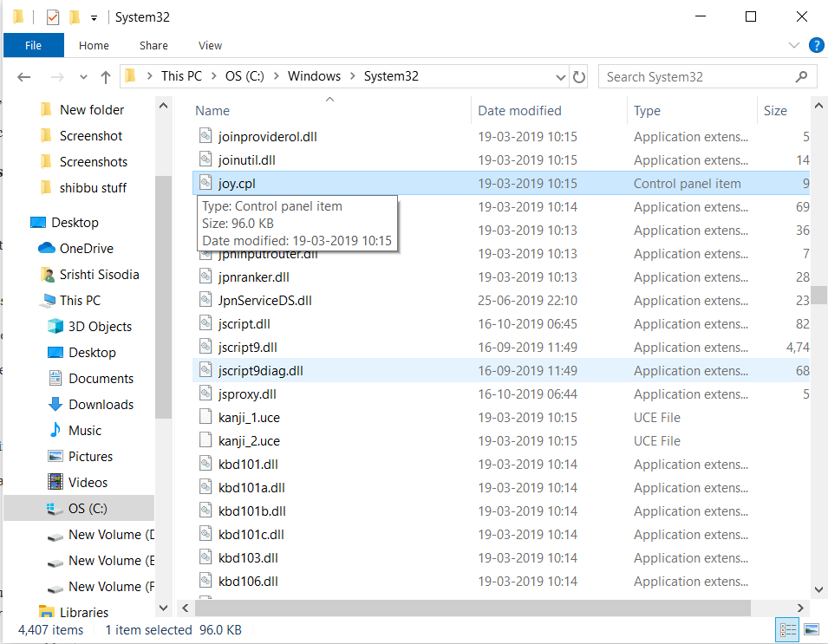Click the joinutil.dll file icon
Screen dimensions: 828x644
coord(205,159)
